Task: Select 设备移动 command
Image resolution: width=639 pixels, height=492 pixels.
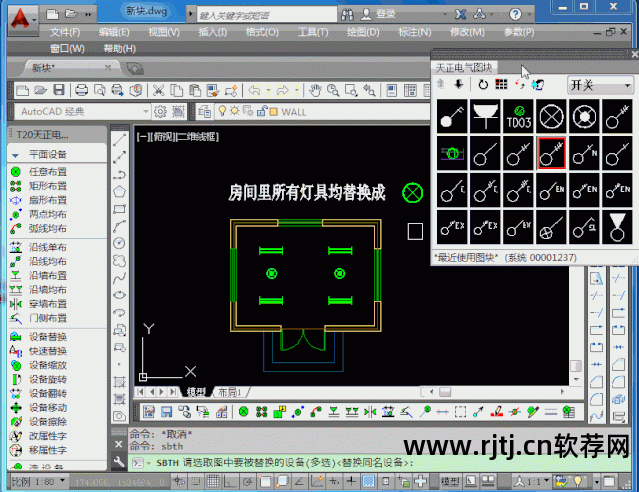Action: pyautogui.click(x=48, y=408)
